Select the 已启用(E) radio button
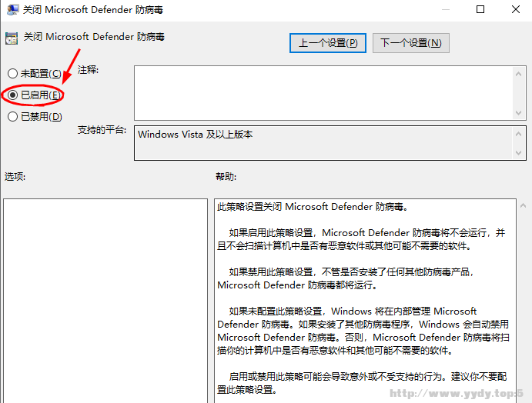 coord(12,95)
